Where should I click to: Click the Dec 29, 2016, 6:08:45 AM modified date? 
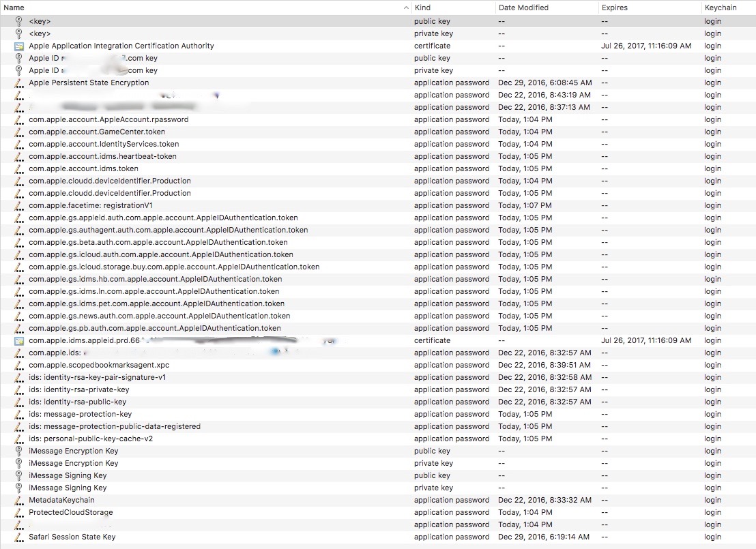coord(544,83)
